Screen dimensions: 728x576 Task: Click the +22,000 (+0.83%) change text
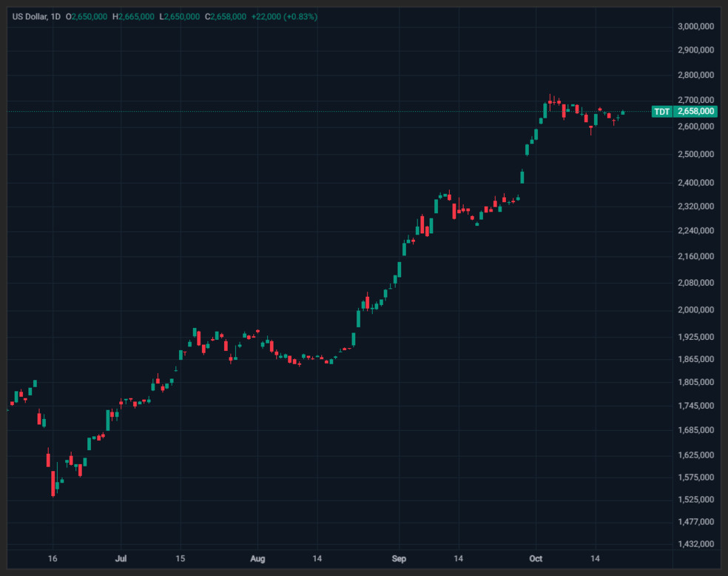pos(284,17)
